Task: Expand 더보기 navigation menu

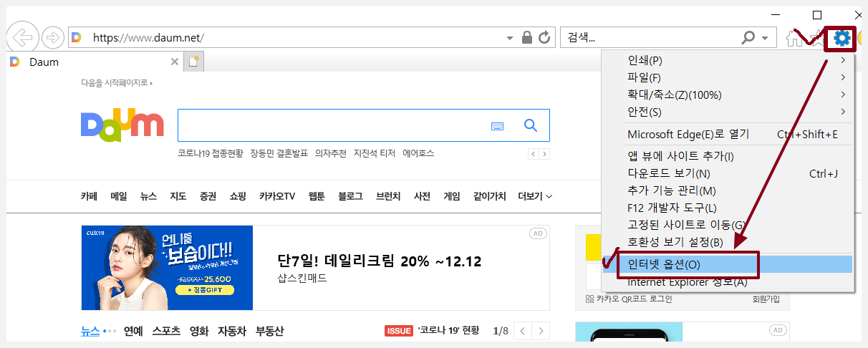Action: point(535,196)
